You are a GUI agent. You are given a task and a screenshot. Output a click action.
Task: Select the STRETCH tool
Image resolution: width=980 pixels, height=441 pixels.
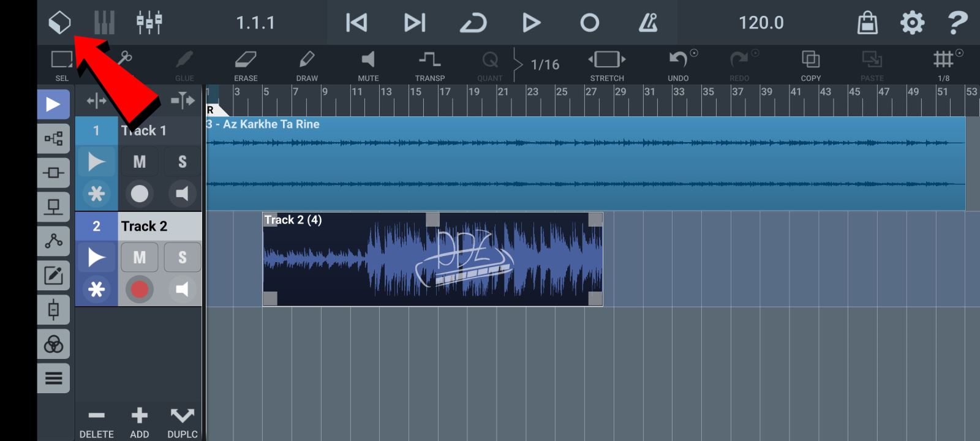(x=607, y=65)
